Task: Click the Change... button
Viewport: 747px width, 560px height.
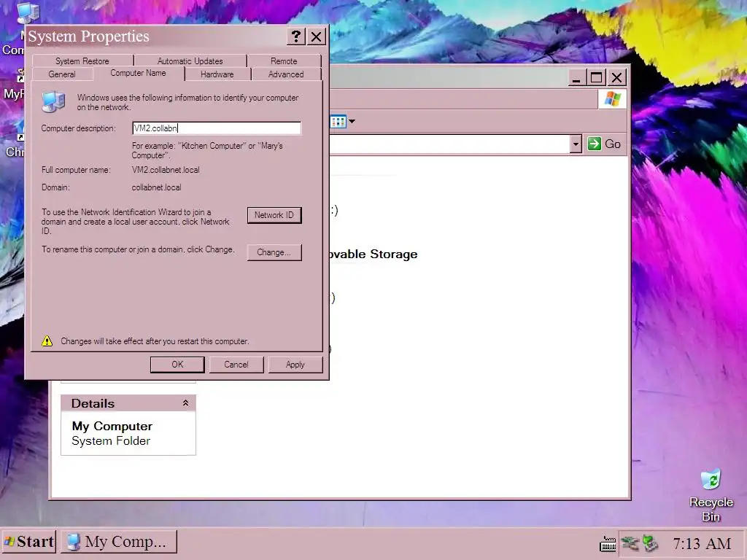Action: pyautogui.click(x=274, y=252)
